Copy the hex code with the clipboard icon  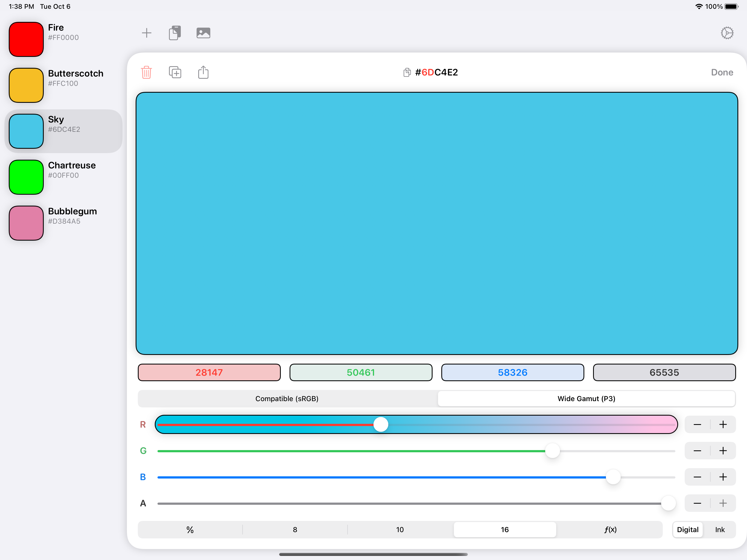coord(407,72)
